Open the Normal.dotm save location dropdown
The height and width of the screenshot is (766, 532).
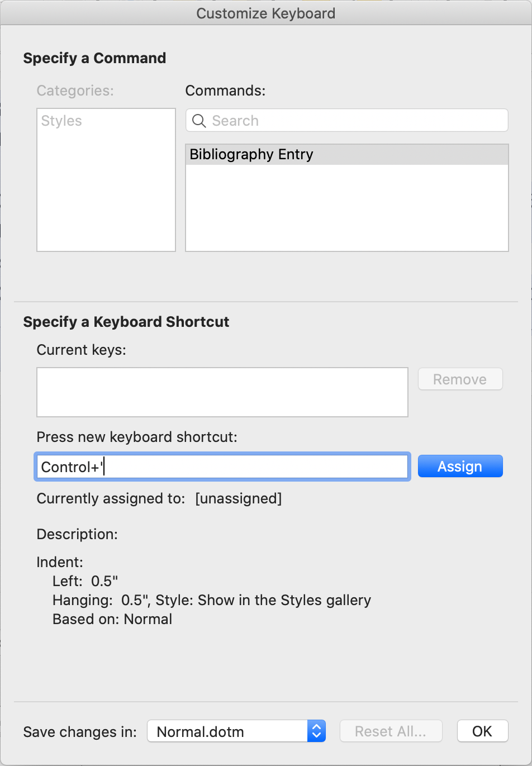coord(228,731)
